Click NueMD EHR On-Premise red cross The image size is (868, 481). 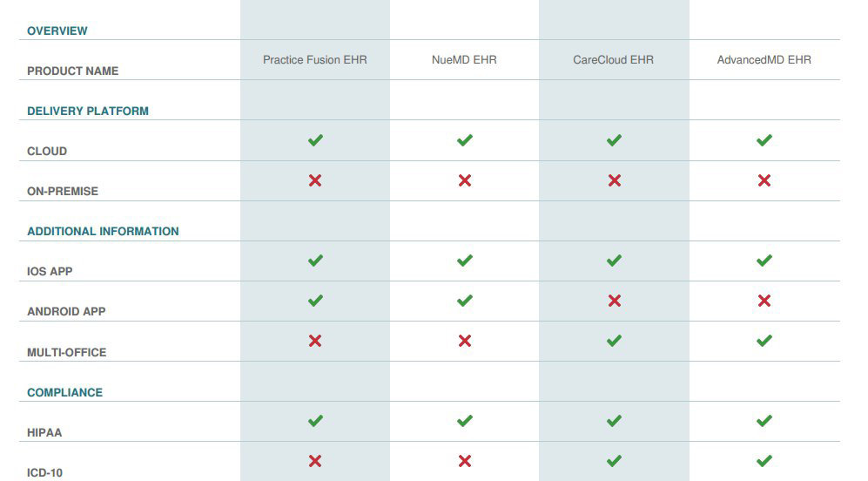[464, 180]
